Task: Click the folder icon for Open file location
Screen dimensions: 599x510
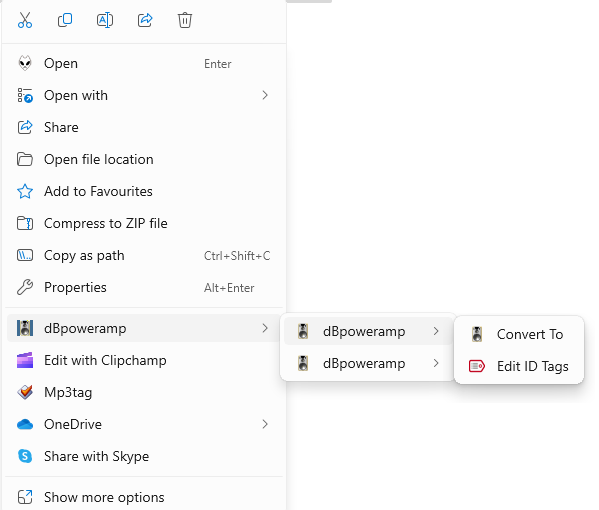Action: point(25,159)
